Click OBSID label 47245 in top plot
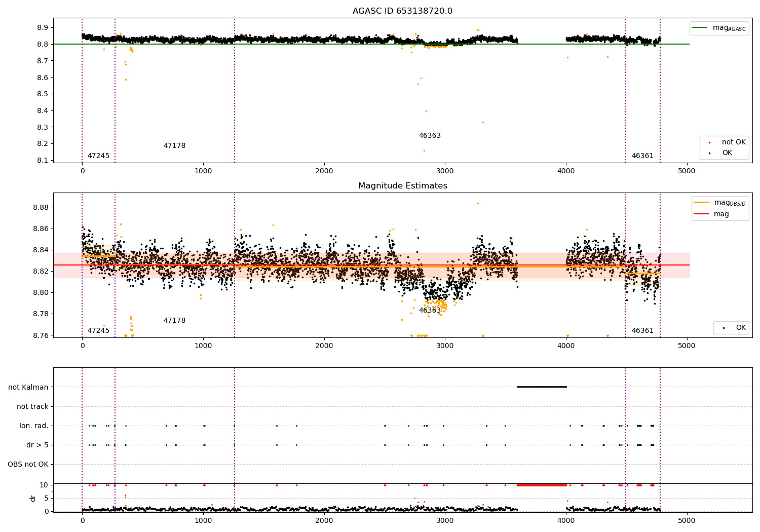This screenshot has width=760, height=532. tap(98, 156)
